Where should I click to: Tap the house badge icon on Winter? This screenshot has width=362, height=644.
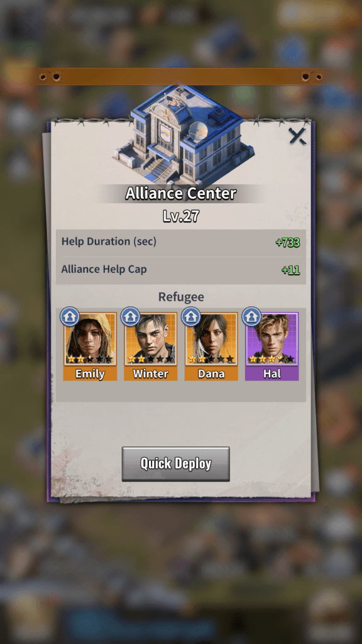131,317
